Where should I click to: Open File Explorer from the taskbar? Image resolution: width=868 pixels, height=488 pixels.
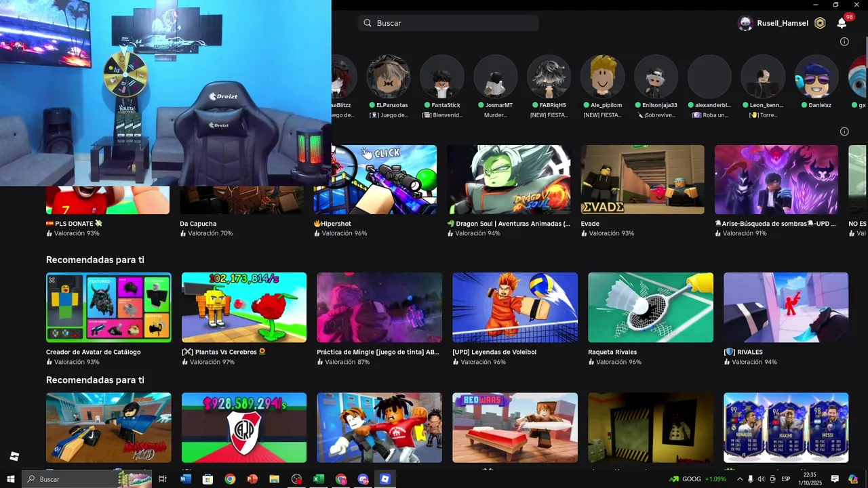coord(274,479)
